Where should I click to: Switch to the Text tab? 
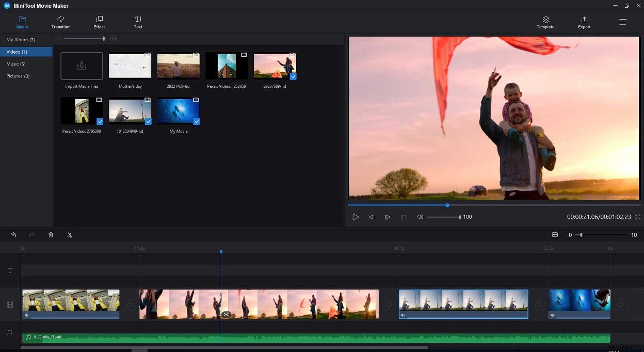[x=138, y=22]
